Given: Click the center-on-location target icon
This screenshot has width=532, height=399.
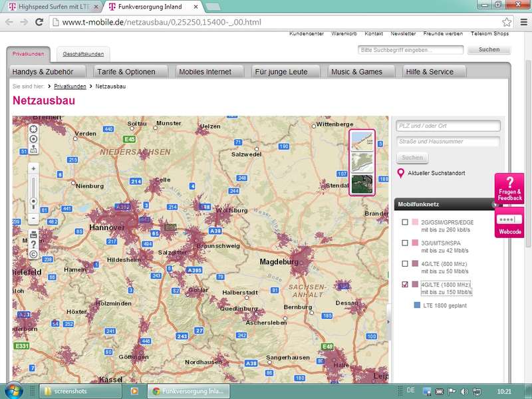Looking at the screenshot, I should coord(33,138).
